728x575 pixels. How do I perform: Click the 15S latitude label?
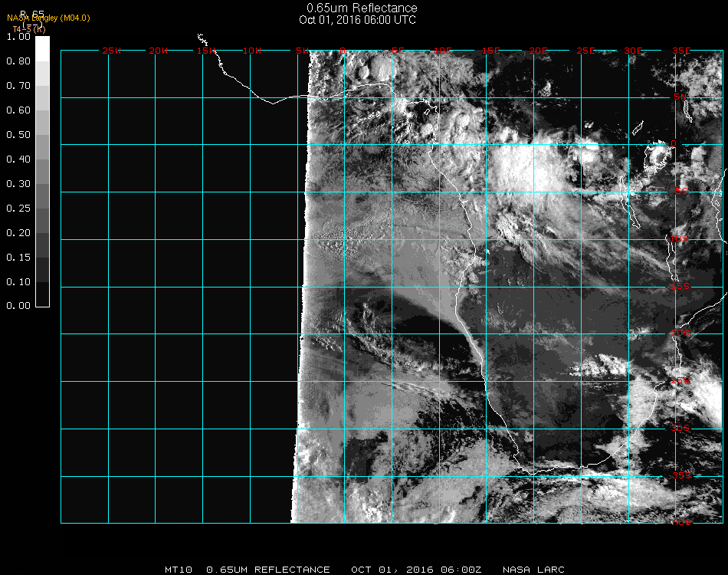(680, 287)
